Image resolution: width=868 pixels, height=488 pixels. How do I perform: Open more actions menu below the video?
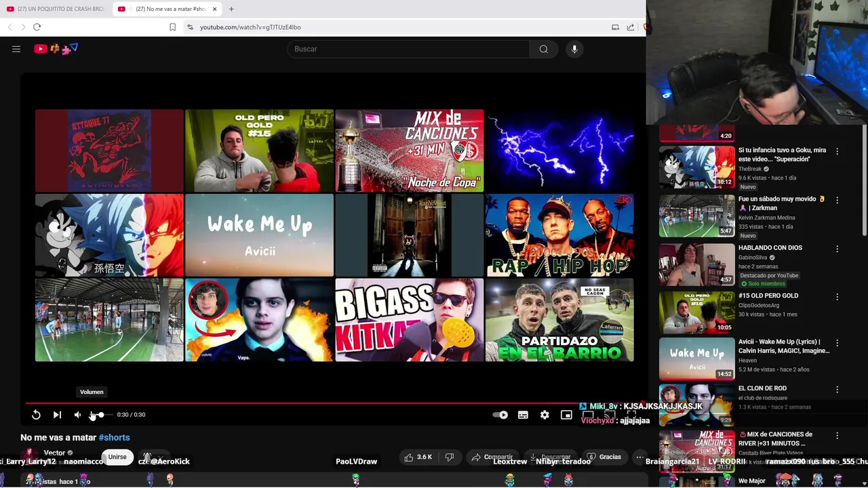639,457
